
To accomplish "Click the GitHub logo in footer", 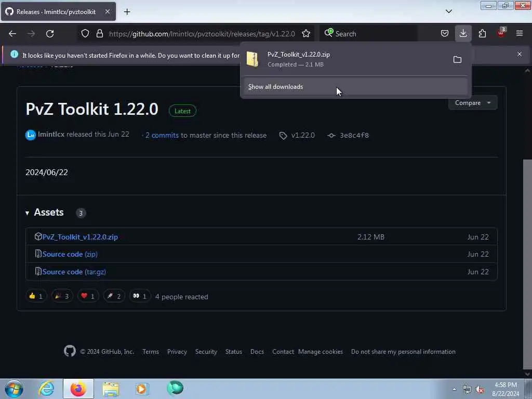I will click(70, 351).
